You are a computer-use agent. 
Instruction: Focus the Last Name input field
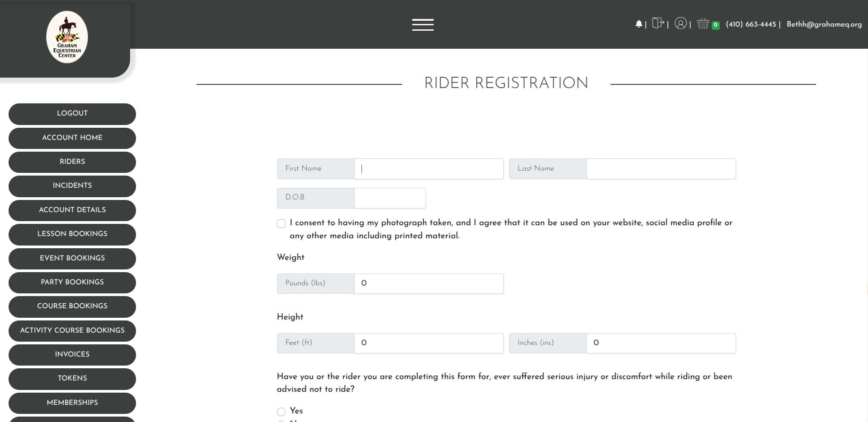[661, 169]
